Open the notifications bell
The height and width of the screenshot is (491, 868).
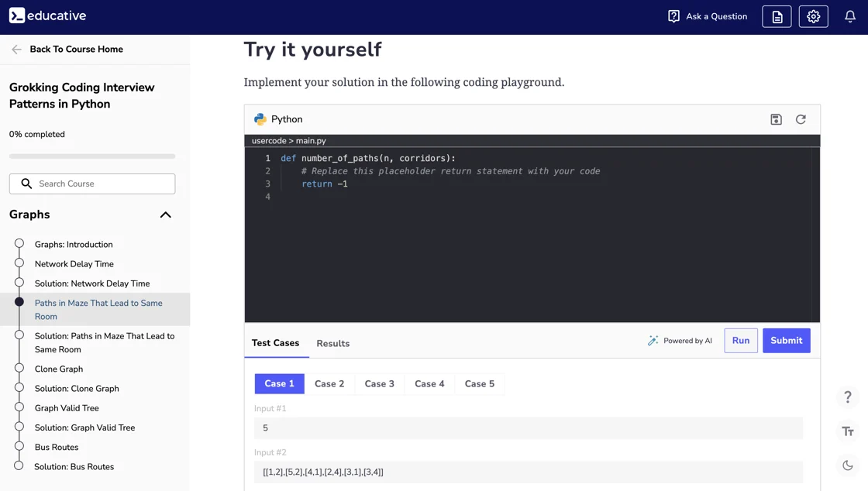point(849,16)
